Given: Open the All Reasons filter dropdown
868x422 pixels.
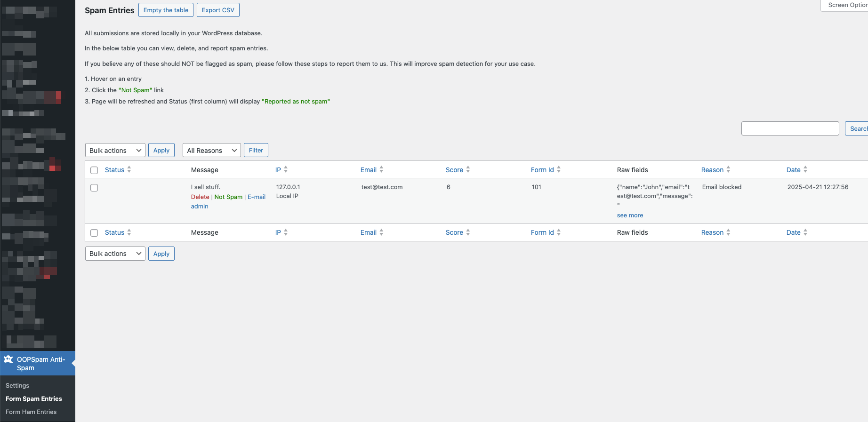Looking at the screenshot, I should [212, 151].
